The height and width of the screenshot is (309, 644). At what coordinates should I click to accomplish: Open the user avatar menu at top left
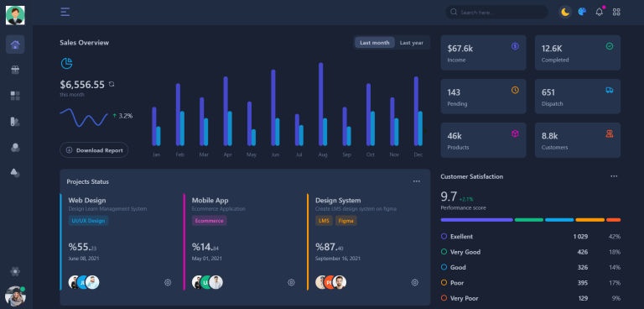click(15, 16)
